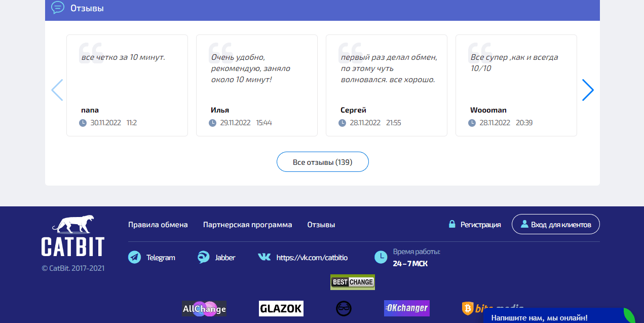Screen dimensions: 644x323
Task: Open Все отзывы (139) button
Action: (x=322, y=161)
